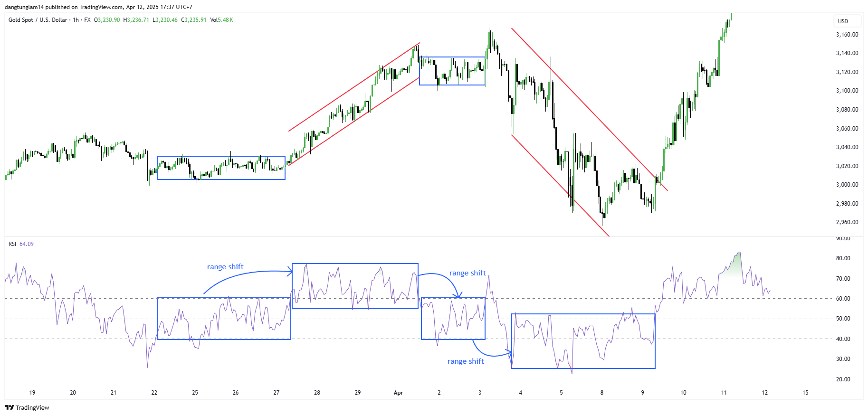The image size is (868, 416).
Task: Click the 3,100.00 price axis label
Action: (x=847, y=91)
